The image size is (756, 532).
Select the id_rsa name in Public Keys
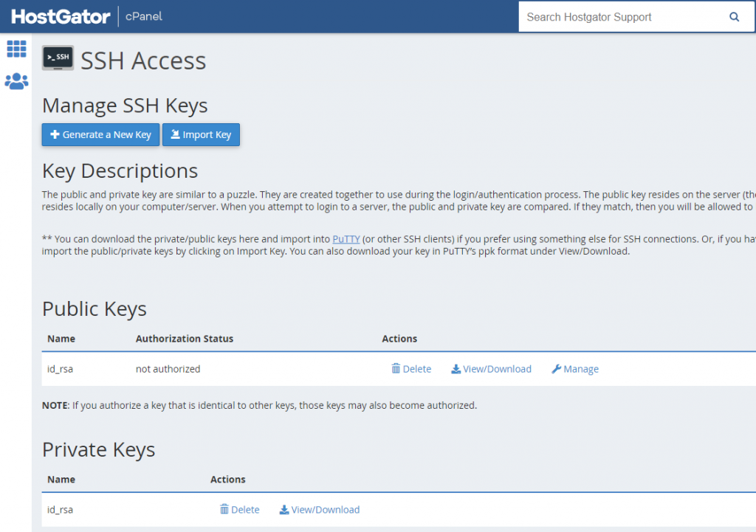[x=60, y=369]
